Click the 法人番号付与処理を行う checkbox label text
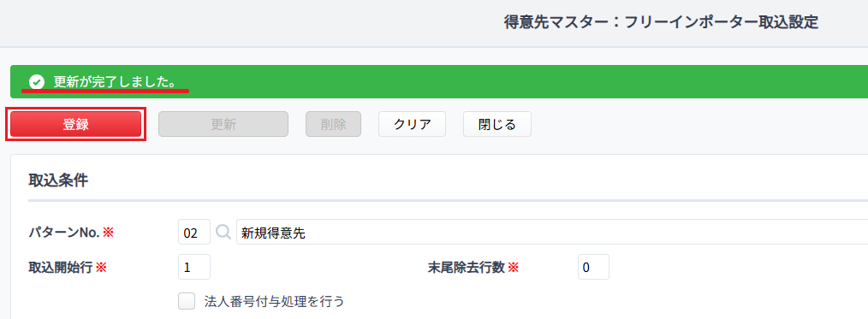 [x=275, y=301]
